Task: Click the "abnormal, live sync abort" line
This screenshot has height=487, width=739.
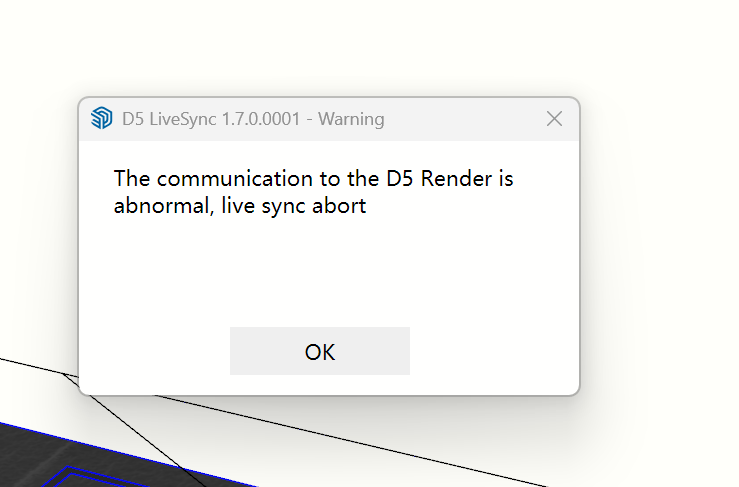Action: pos(240,207)
